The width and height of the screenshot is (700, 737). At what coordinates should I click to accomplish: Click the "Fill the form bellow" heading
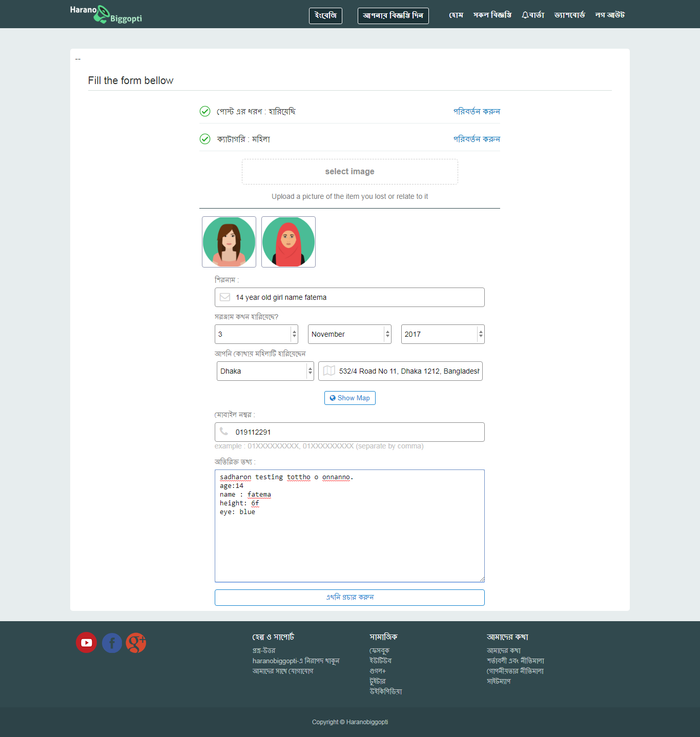coord(131,80)
